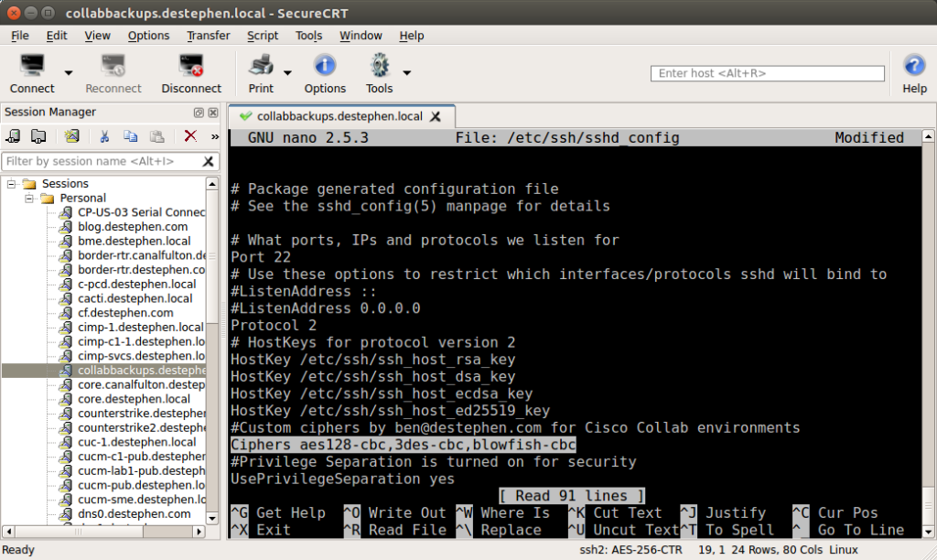Click the Help question mark icon

click(x=914, y=65)
